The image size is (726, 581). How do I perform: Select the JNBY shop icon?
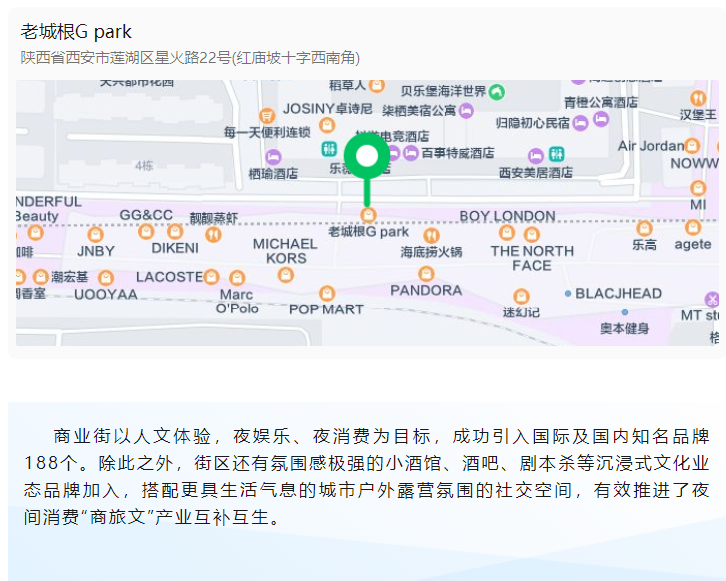[x=95, y=235]
